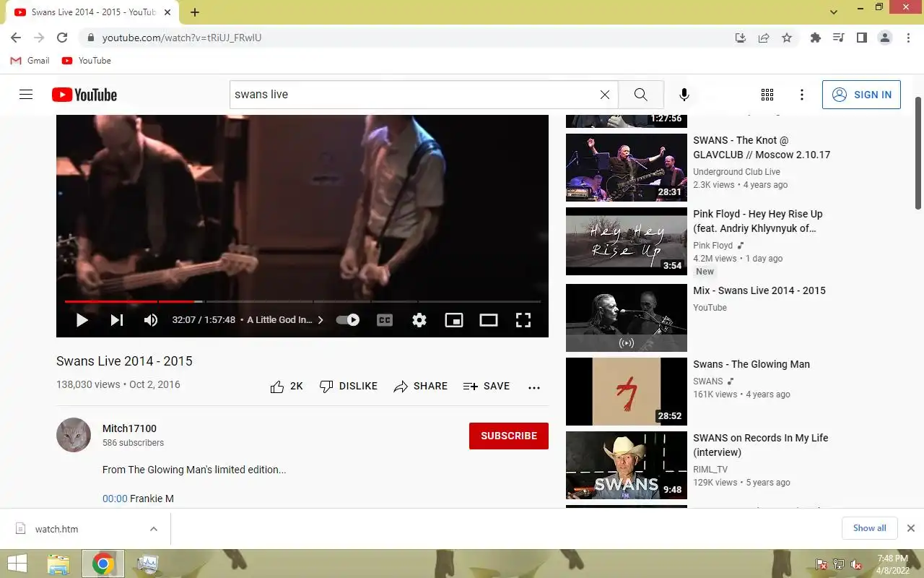
Task: Mute the video volume
Action: pyautogui.click(x=151, y=320)
